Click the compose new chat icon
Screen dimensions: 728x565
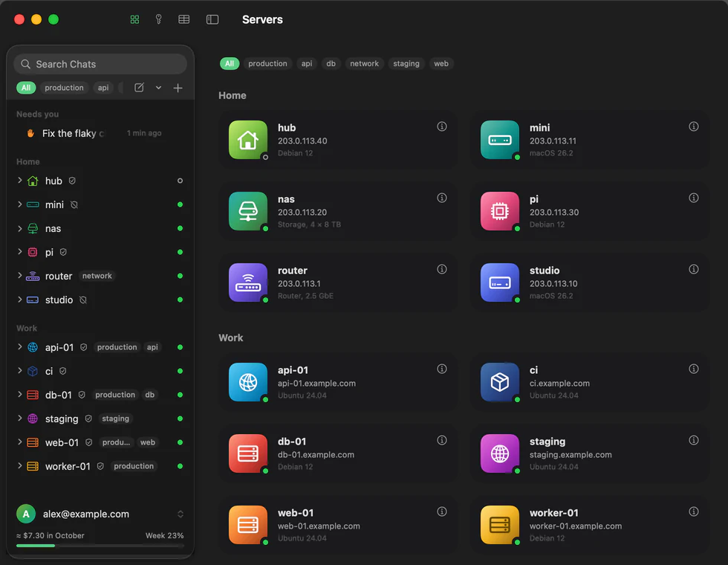(x=139, y=88)
